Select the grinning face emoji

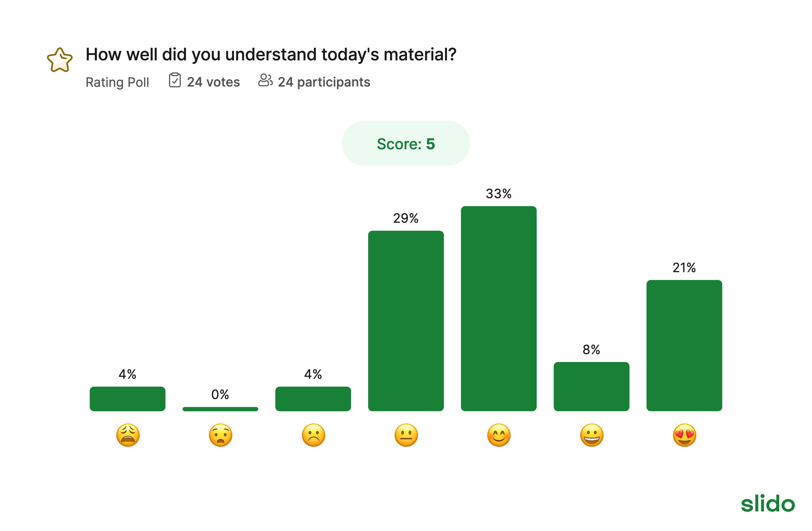(592, 435)
